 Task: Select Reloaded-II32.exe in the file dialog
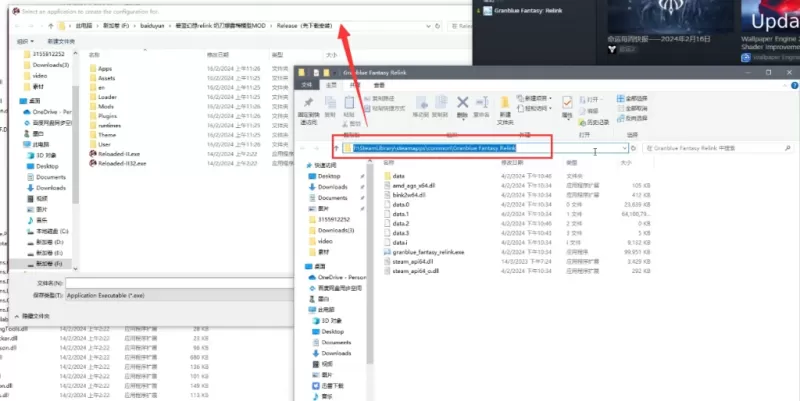point(122,163)
